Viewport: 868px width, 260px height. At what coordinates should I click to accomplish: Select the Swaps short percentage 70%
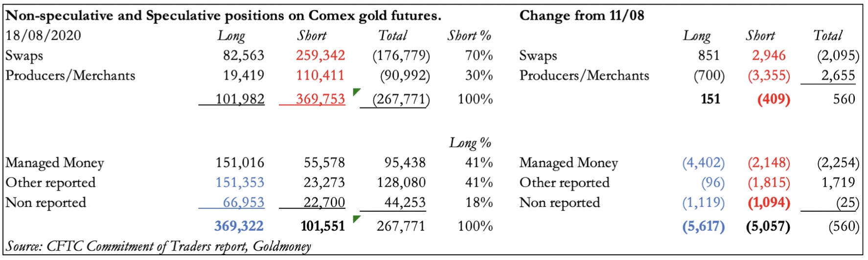tap(479, 55)
